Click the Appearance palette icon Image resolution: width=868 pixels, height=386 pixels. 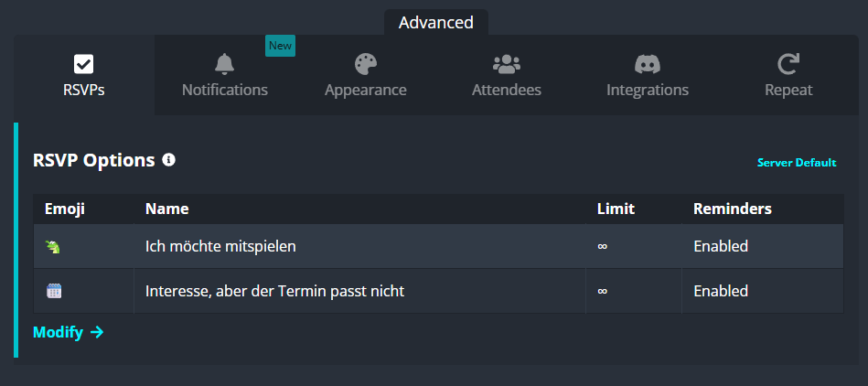coord(365,64)
